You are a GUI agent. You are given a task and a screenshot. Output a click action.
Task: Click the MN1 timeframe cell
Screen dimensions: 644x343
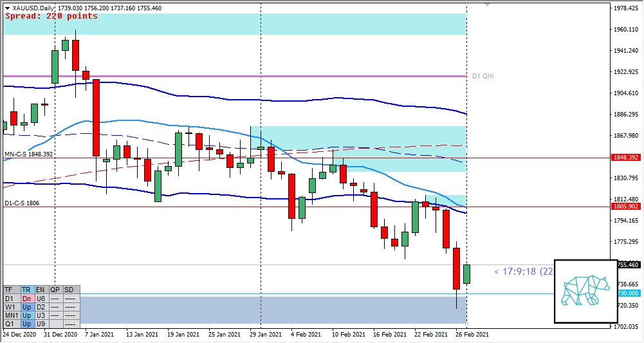point(11,316)
